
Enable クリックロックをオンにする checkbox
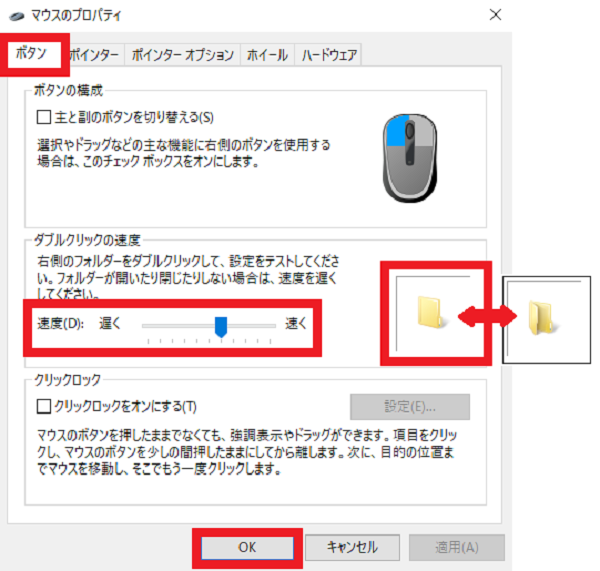coord(44,406)
